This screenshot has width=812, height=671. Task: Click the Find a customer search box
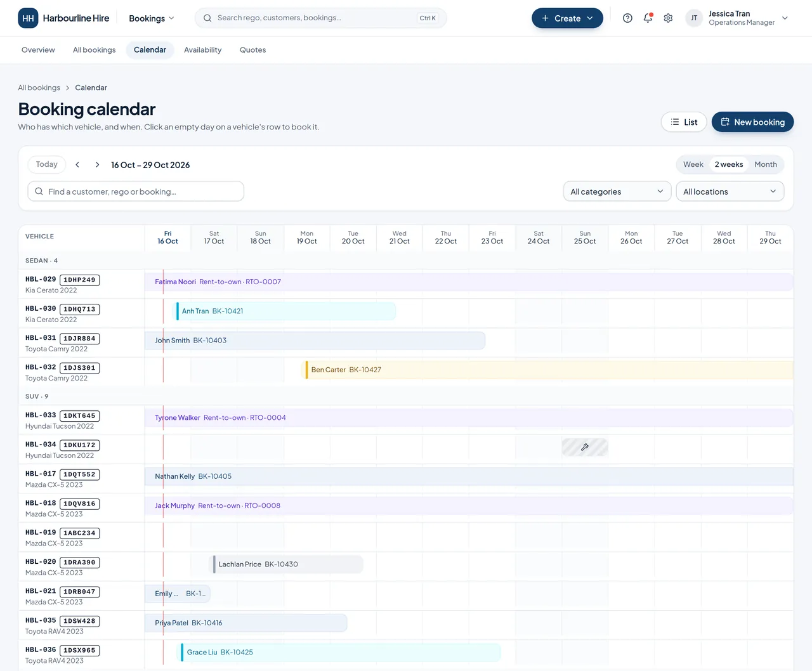click(x=136, y=192)
